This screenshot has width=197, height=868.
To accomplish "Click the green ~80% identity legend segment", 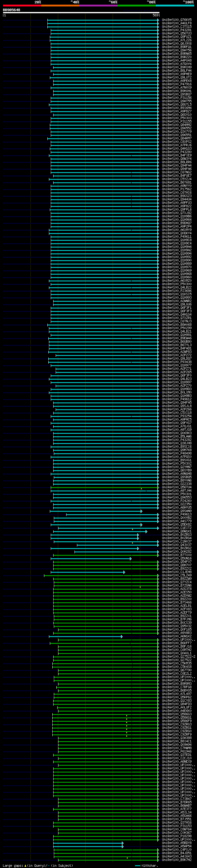I will click(137, 6).
